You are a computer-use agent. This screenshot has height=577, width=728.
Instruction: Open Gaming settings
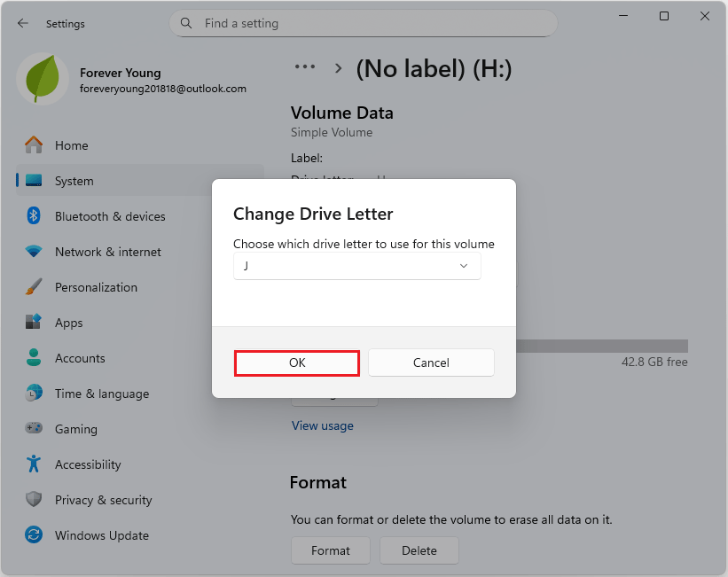[76, 428]
